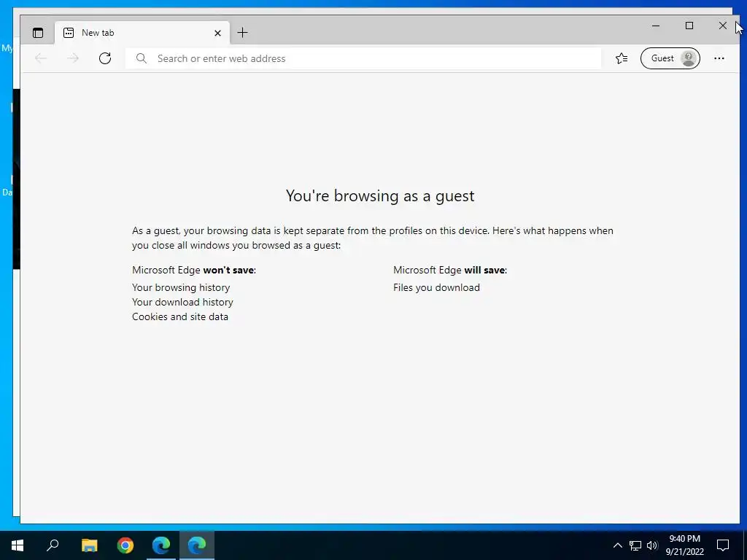747x560 pixels.
Task: Launch Google Chrome from taskbar
Action: [125, 545]
